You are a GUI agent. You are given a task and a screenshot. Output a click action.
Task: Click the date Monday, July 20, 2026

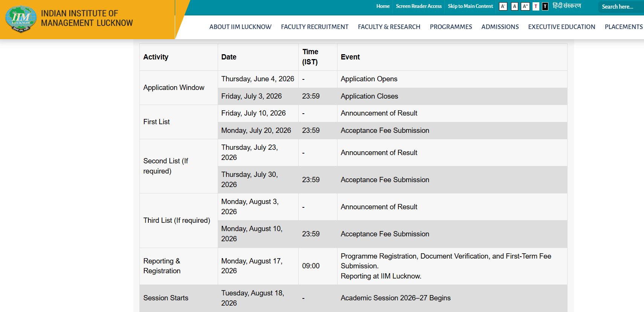(256, 131)
